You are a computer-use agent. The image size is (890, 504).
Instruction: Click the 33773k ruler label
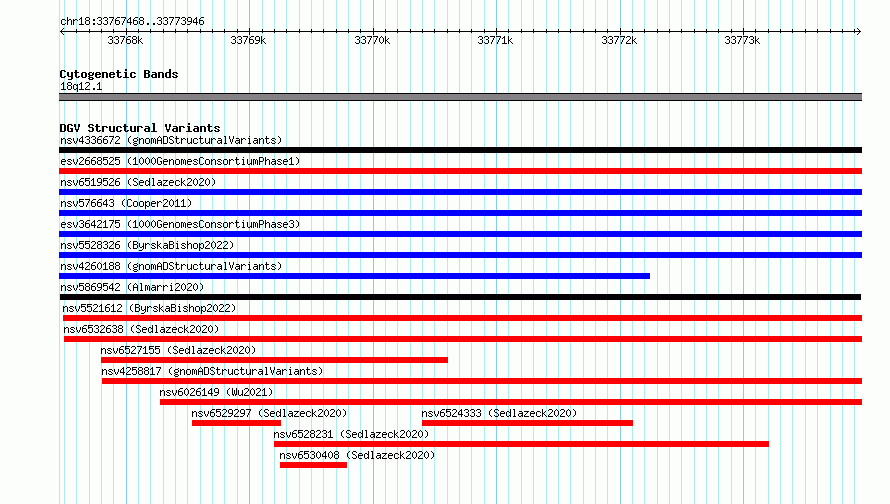tap(742, 40)
